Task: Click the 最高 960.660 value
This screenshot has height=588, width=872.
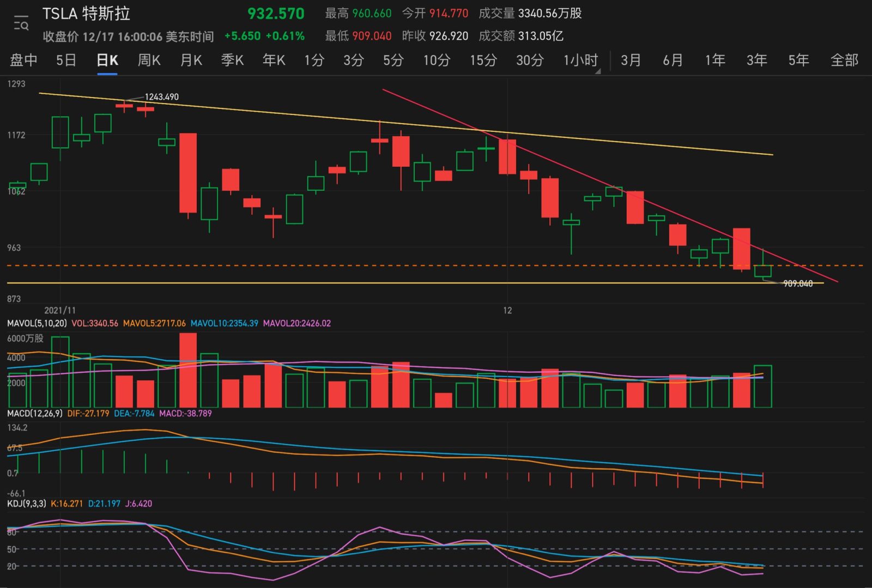Action: (372, 13)
